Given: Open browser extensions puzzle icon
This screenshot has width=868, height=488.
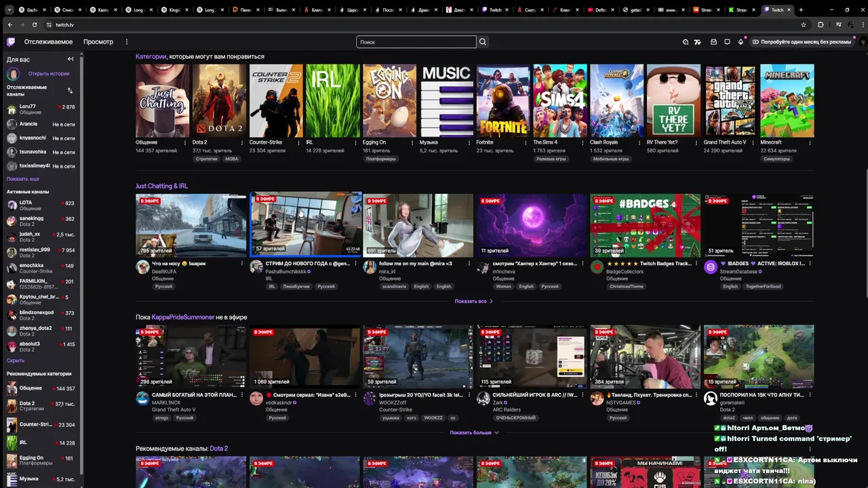Looking at the screenshot, I should 821,24.
